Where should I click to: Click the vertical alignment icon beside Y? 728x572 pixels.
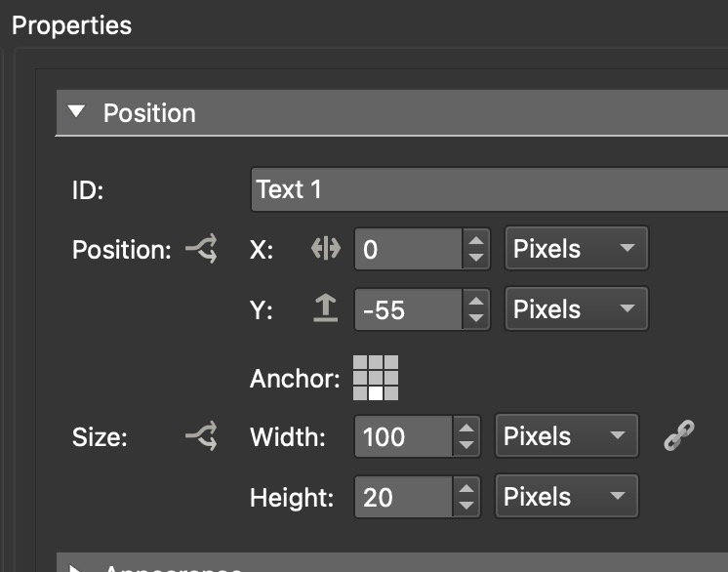[325, 310]
